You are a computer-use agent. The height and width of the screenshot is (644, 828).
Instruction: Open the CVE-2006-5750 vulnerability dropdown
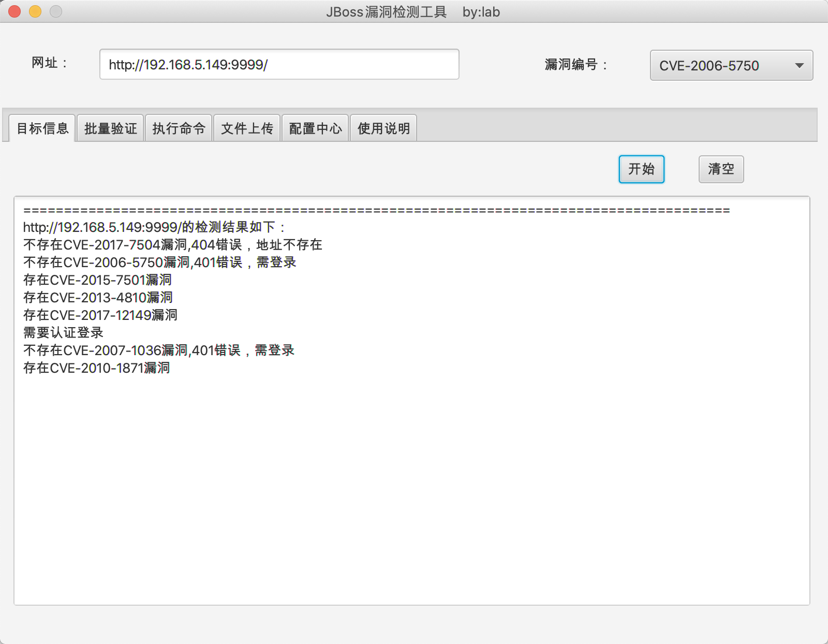pos(731,65)
